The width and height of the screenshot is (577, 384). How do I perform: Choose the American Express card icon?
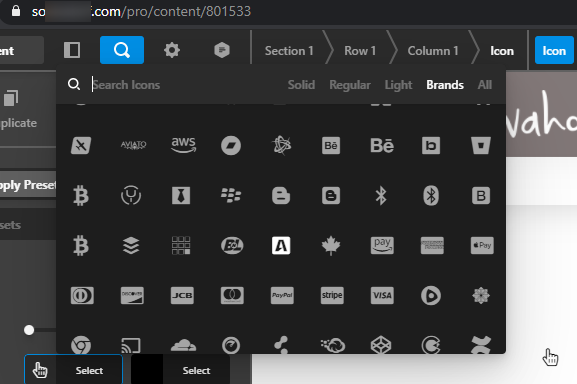pyautogui.click(x=432, y=245)
